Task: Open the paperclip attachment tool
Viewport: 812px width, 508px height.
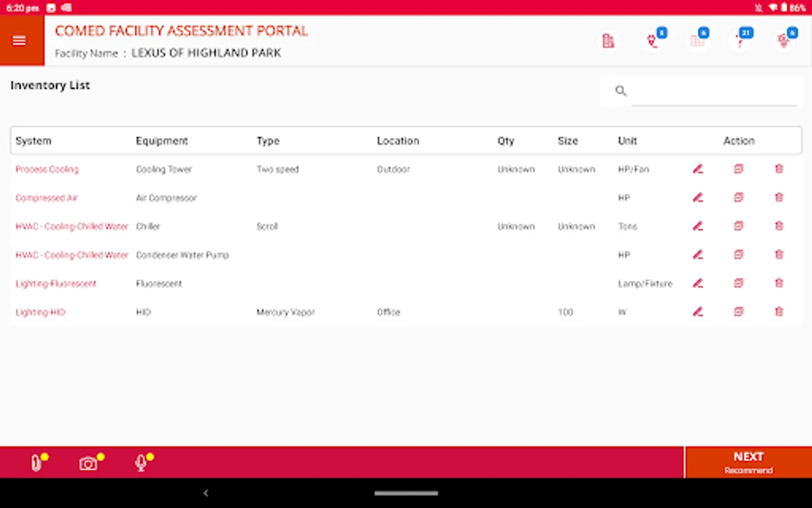Action: click(x=37, y=463)
